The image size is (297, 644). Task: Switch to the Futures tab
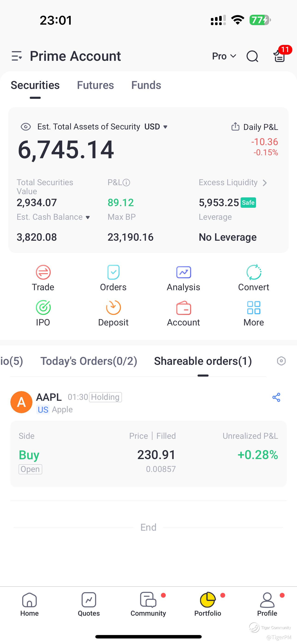click(95, 85)
